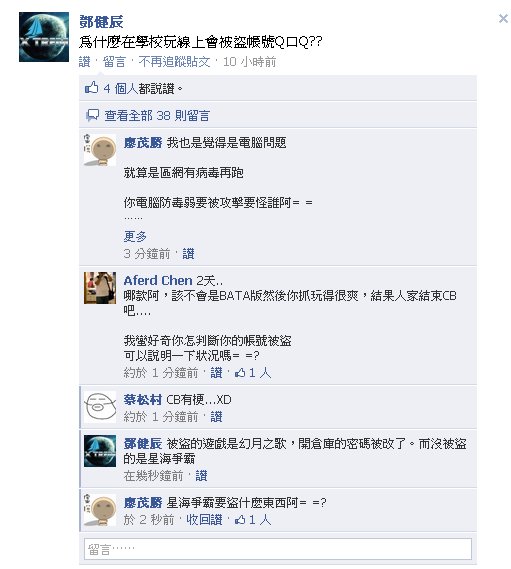511x569 pixels.
Task: Click the 留言 comment input box
Action: [278, 549]
